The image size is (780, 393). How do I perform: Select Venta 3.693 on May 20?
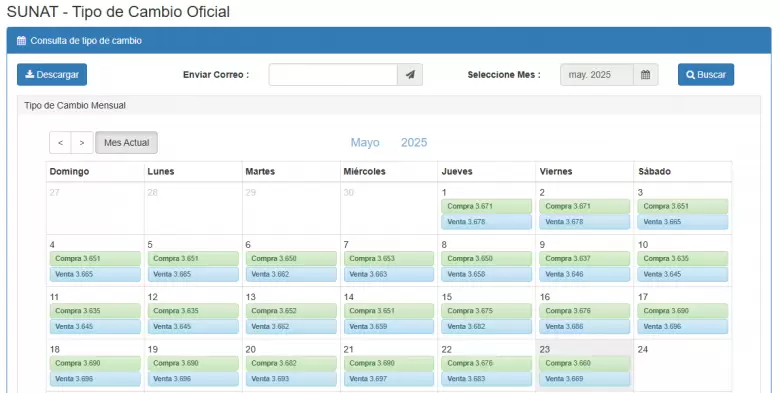(291, 379)
